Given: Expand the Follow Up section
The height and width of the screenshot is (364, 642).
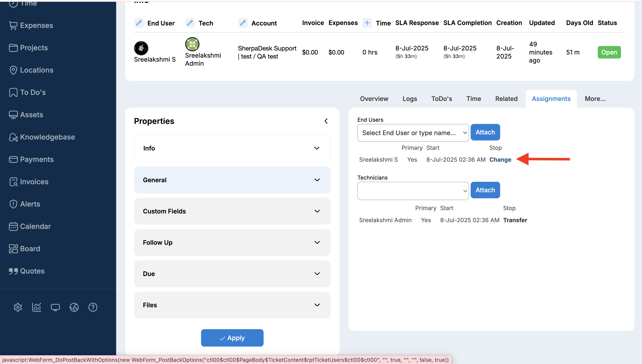Looking at the screenshot, I should [x=232, y=243].
